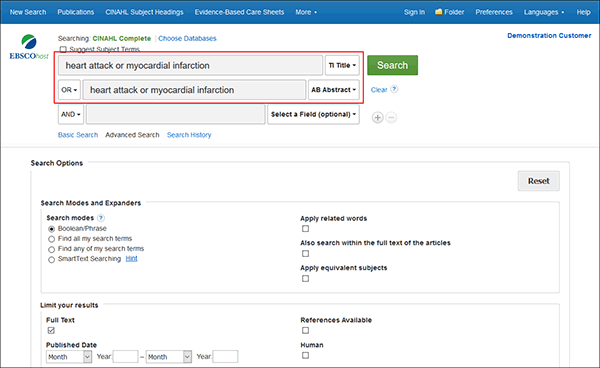600x368 pixels.
Task: Click Advanced Search label
Action: (132, 135)
